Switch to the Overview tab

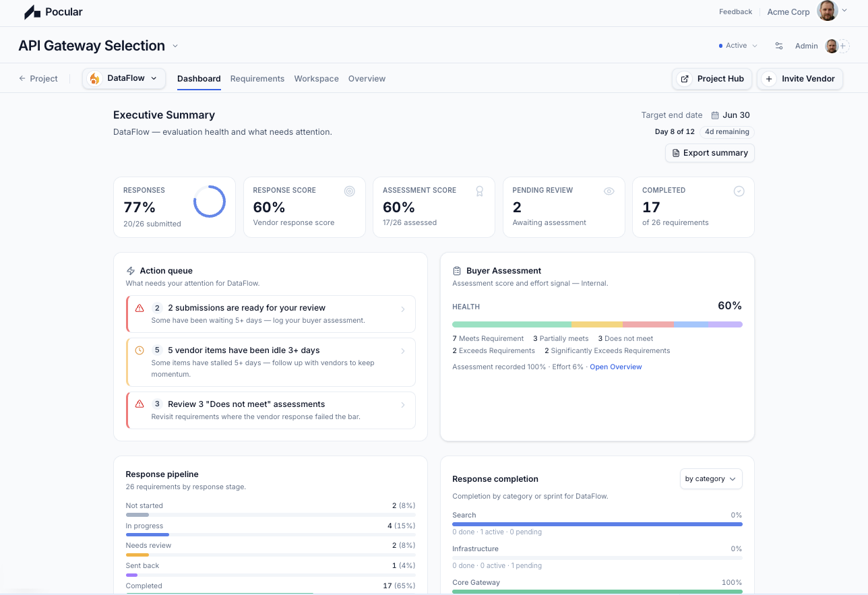367,79
